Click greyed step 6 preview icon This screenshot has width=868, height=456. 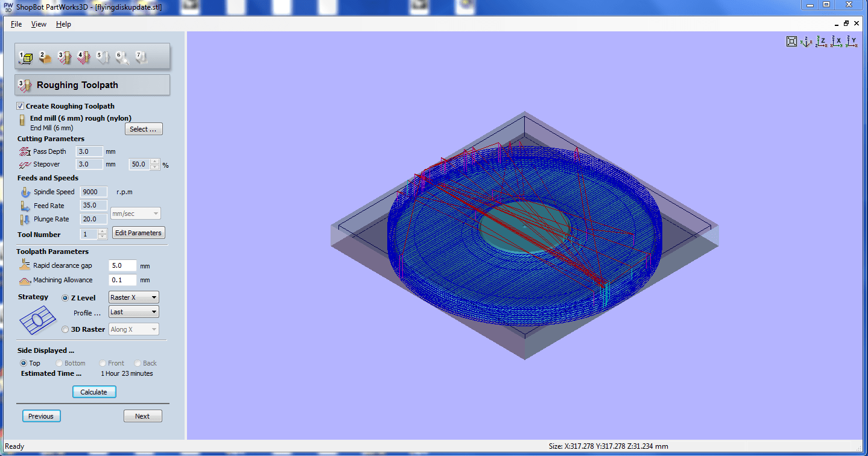[x=122, y=57]
